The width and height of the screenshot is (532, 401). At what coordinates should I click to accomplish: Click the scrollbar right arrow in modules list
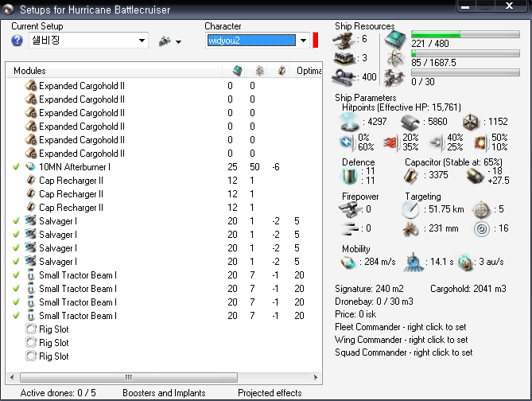click(316, 377)
